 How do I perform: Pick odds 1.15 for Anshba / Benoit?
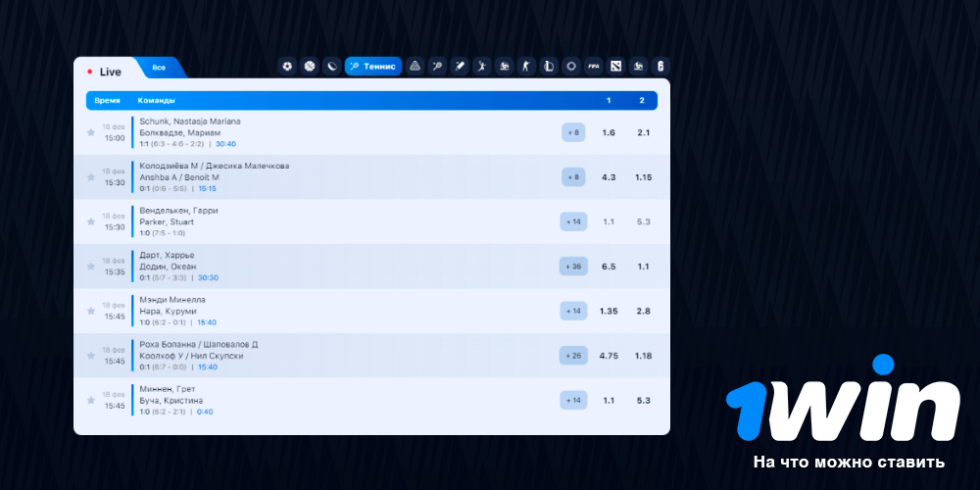pyautogui.click(x=643, y=177)
